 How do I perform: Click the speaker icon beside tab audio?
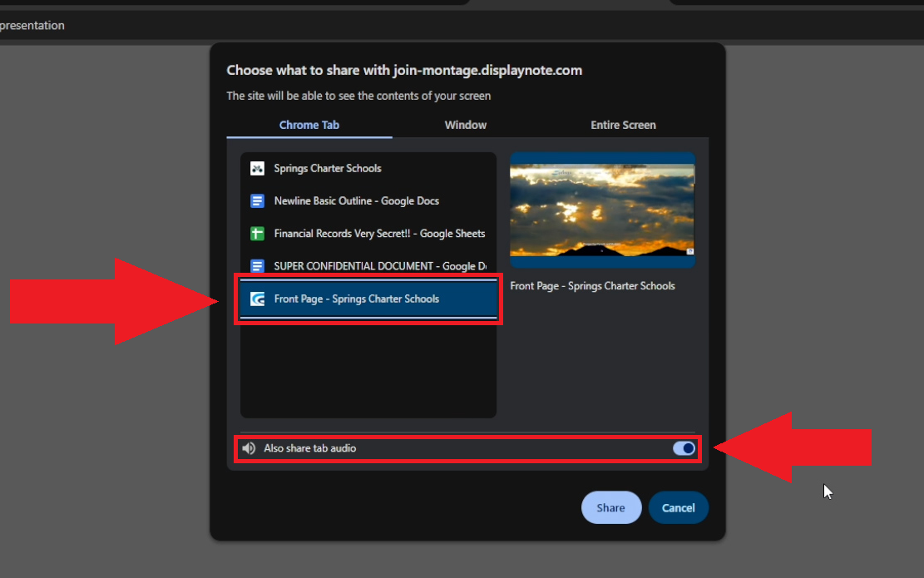tap(249, 448)
